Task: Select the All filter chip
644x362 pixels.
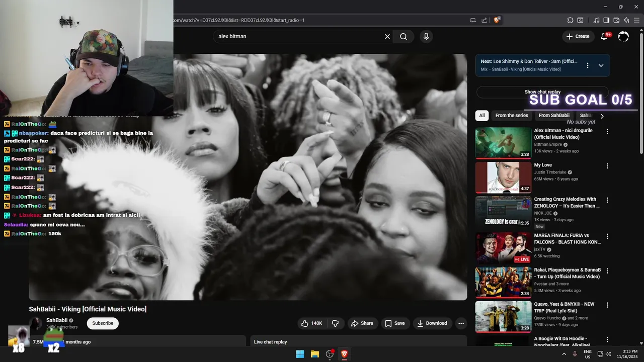Action: 482,116
